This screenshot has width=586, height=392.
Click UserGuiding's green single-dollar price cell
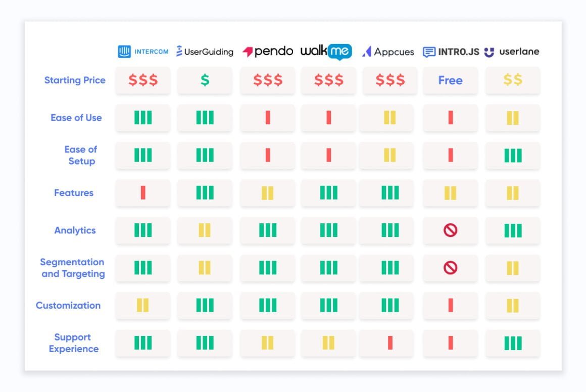pos(205,80)
